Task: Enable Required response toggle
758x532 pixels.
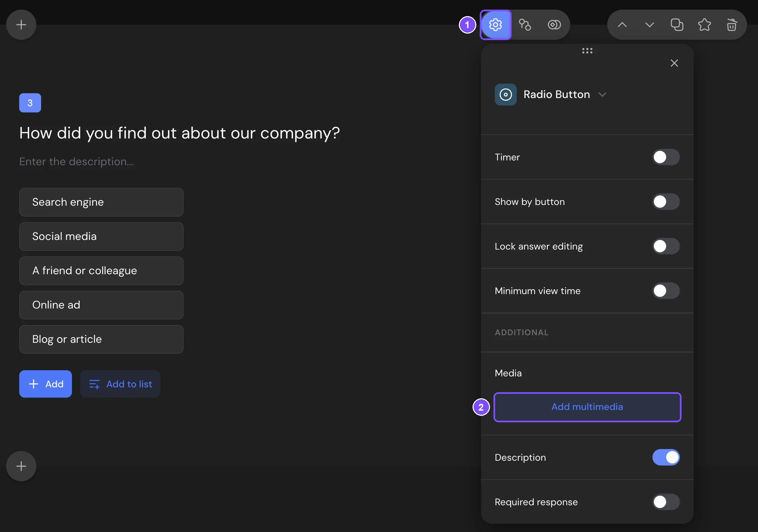Action: click(666, 502)
